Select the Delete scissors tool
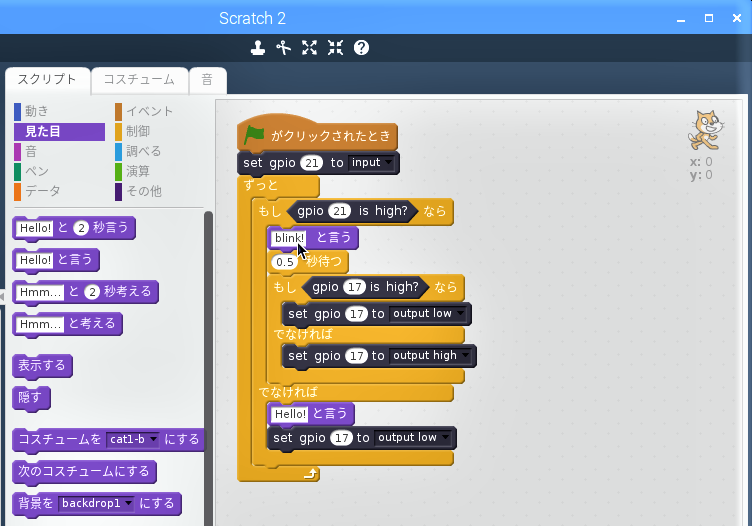This screenshot has width=752, height=526. pos(283,47)
